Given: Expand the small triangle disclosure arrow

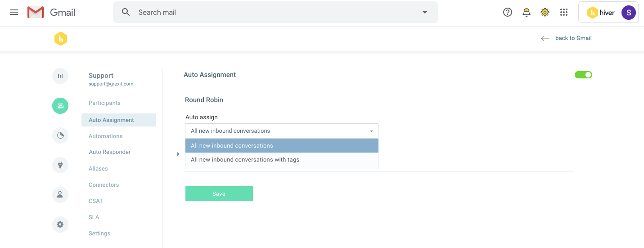Looking at the screenshot, I should point(179,154).
